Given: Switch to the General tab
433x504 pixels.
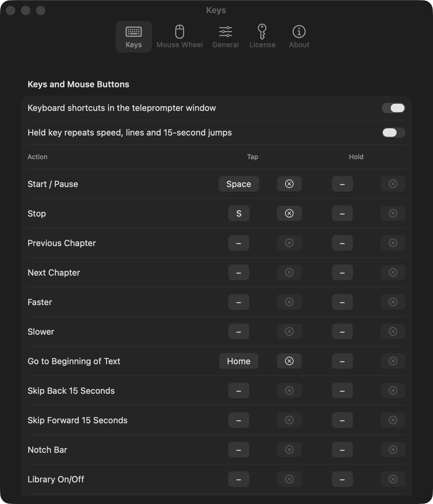Looking at the screenshot, I should (x=225, y=37).
